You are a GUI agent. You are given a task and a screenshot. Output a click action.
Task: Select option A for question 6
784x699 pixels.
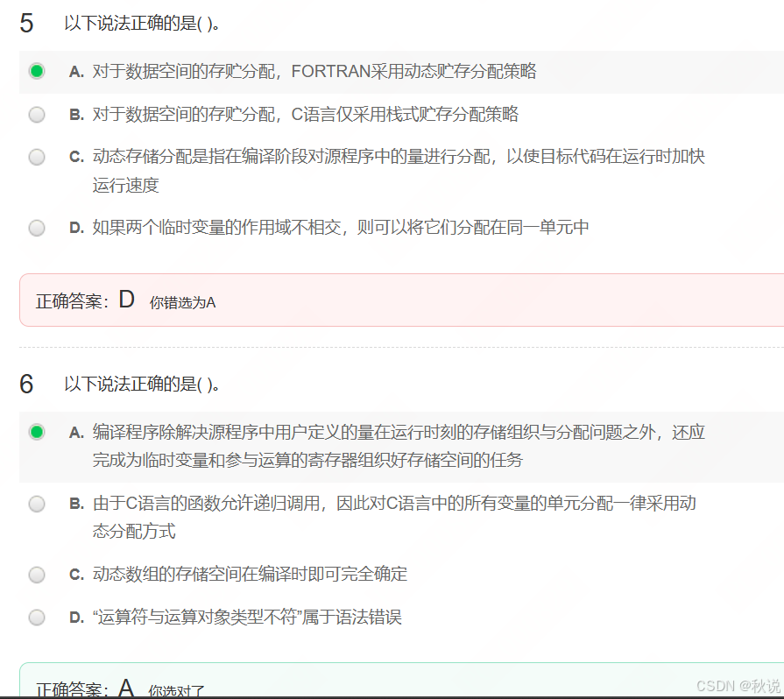coord(37,433)
